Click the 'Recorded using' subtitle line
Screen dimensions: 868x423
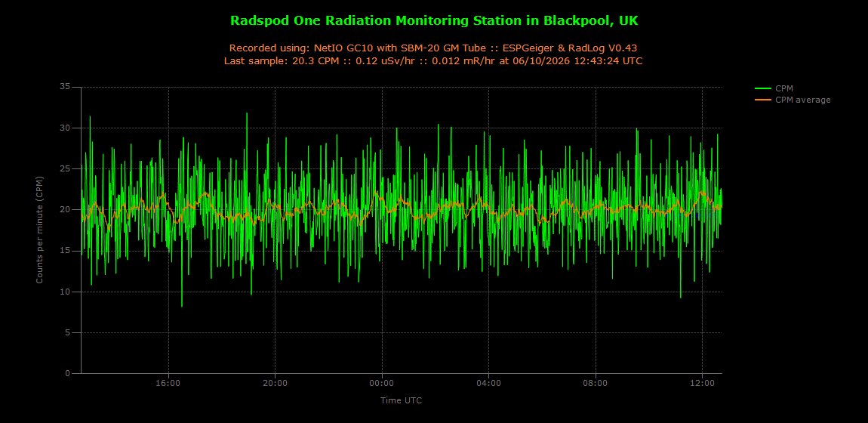point(433,48)
